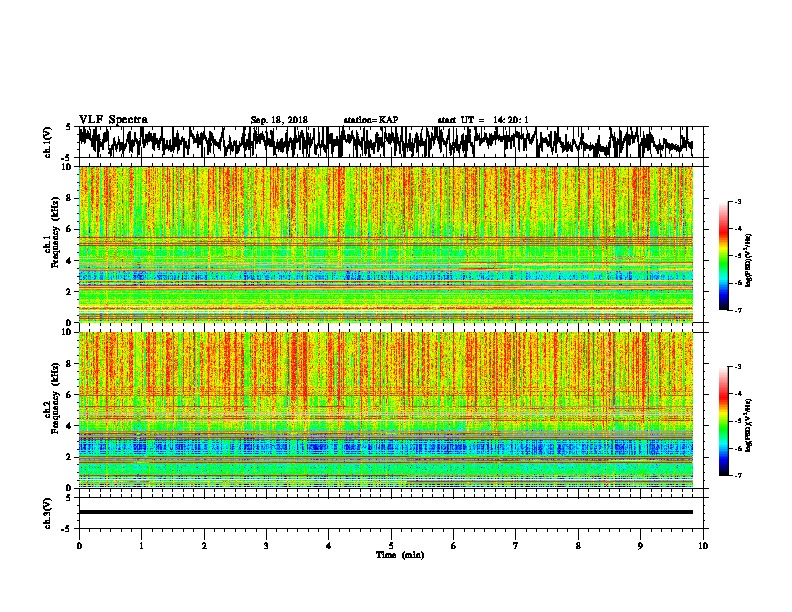
Task: Click the "station=KAP" label
Action: tap(371, 120)
